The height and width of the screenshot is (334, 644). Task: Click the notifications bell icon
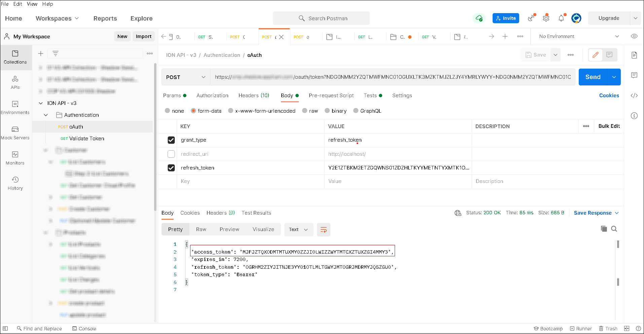[x=561, y=18]
